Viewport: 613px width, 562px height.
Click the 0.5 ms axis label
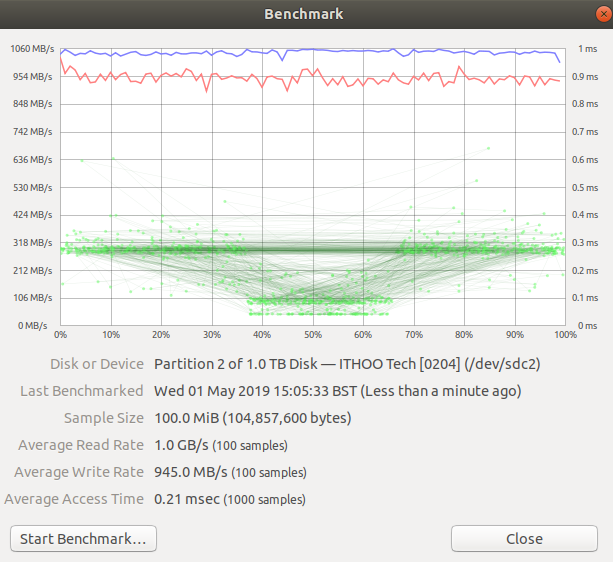585,188
